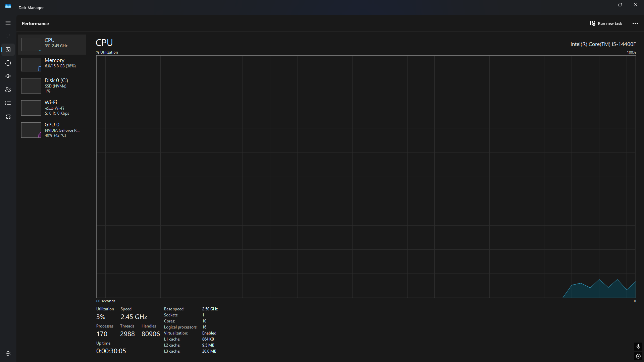
Task: Click the "Intel(R) Core(TM) i5-14400F" processor name
Action: pos(603,44)
